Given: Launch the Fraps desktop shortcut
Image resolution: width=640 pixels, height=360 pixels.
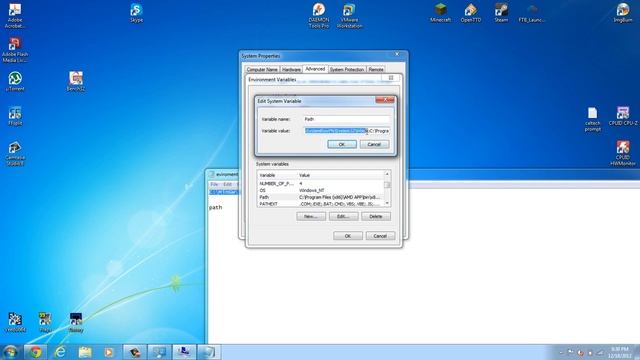Looking at the screenshot, I should (x=45, y=322).
